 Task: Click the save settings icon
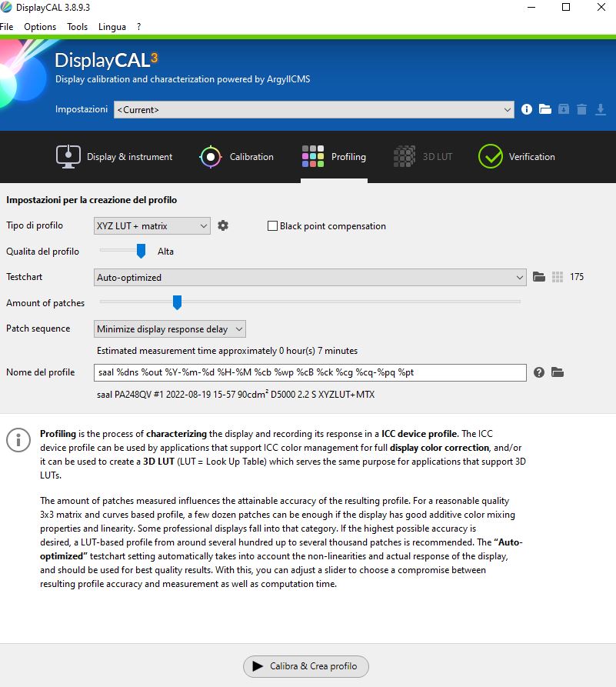point(564,109)
